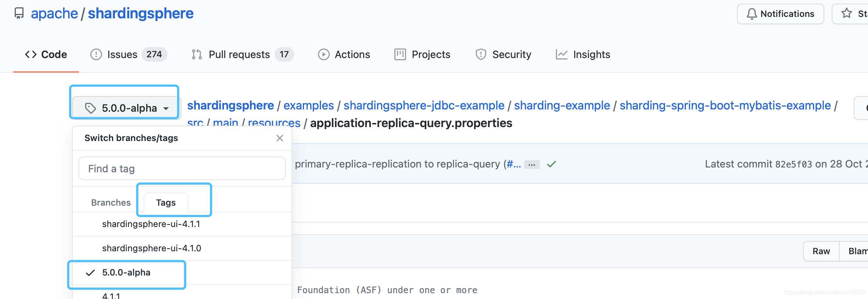
Task: Click the green commit status checkmark
Action: (551, 164)
